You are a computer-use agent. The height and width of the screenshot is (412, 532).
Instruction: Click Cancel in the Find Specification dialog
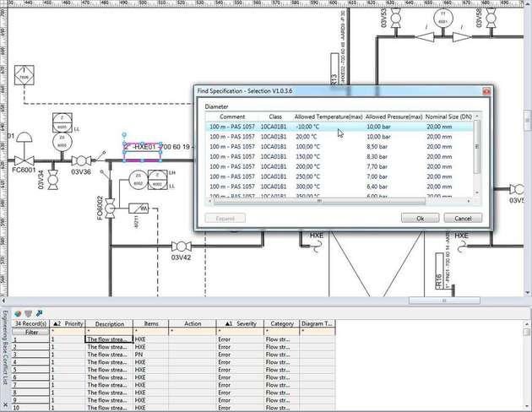[x=463, y=218]
